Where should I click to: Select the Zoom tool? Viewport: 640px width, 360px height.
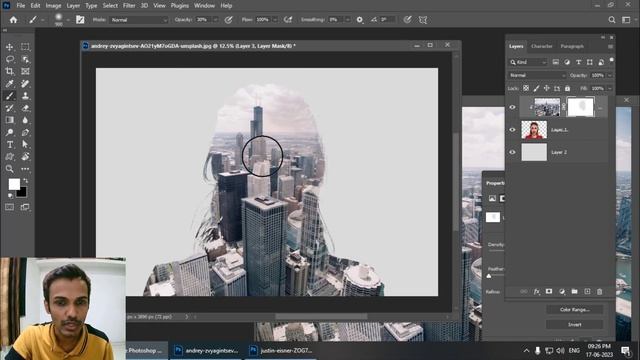9,169
